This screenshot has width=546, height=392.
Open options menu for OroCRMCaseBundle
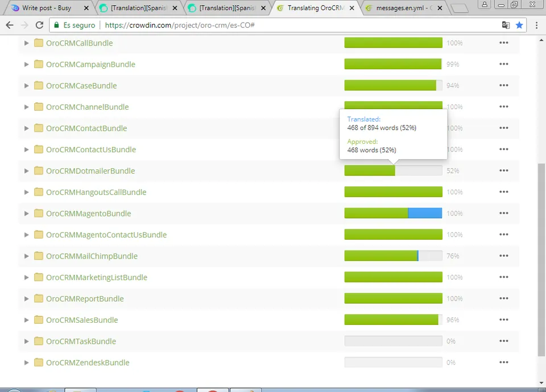(503, 85)
